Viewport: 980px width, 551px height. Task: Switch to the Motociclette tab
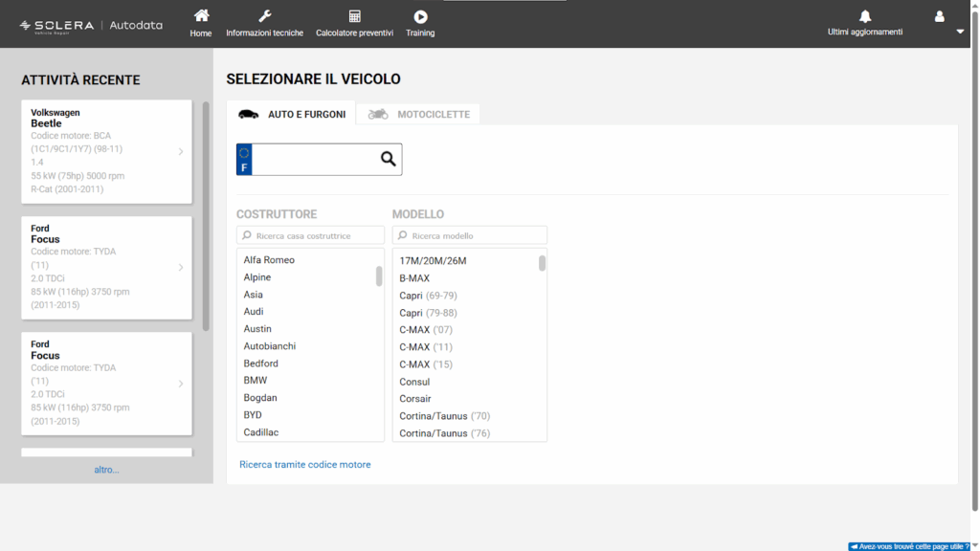click(x=418, y=115)
